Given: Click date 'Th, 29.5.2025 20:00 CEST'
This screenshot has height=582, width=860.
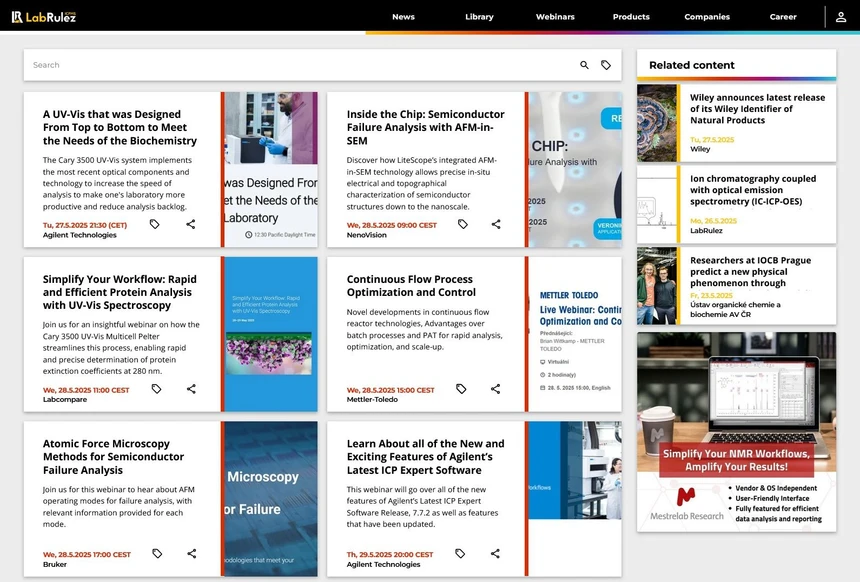Looking at the screenshot, I should pyautogui.click(x=390, y=555).
